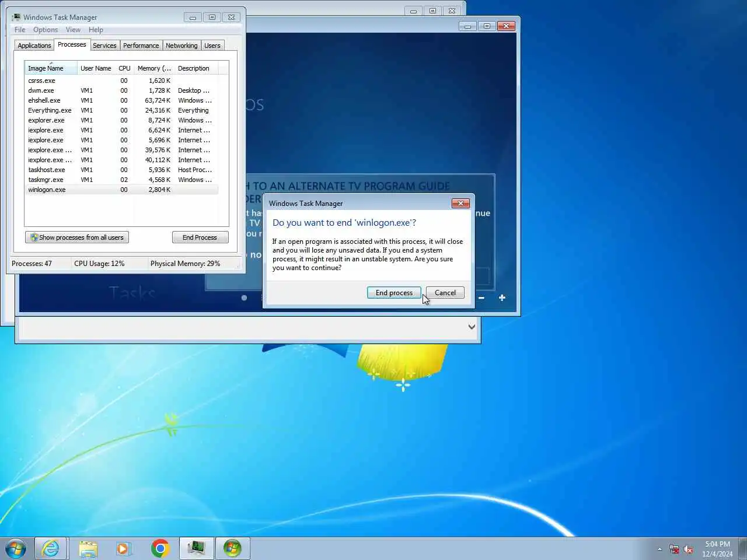Click the 63,724 K memory value

158,100
